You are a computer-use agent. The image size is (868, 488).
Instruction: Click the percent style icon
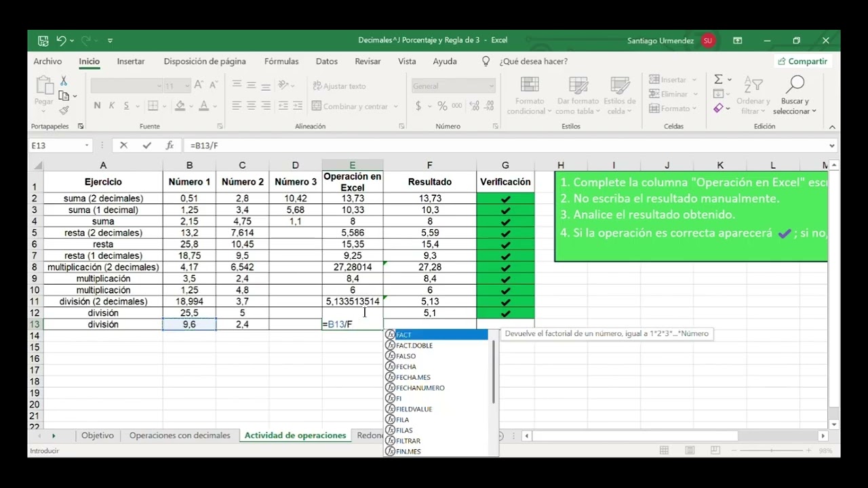442,106
